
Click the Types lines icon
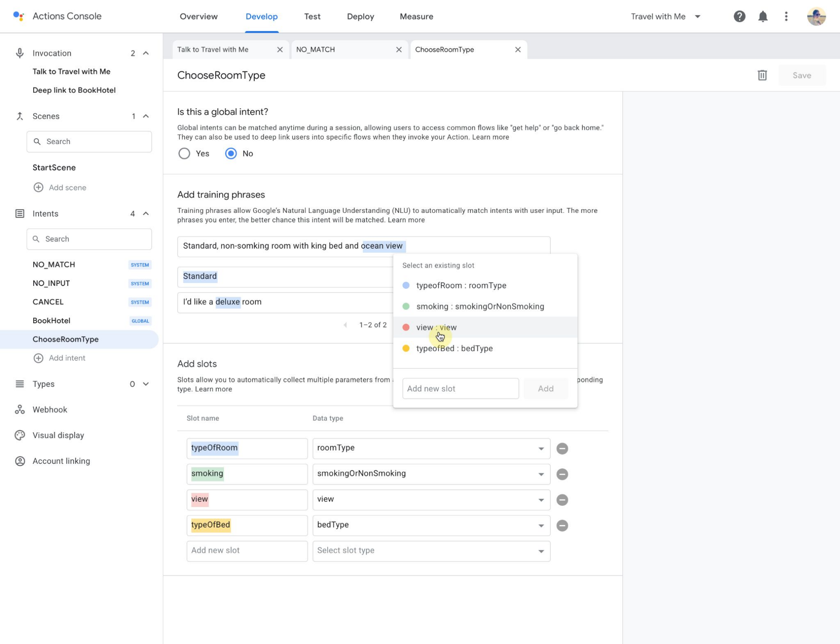19,384
